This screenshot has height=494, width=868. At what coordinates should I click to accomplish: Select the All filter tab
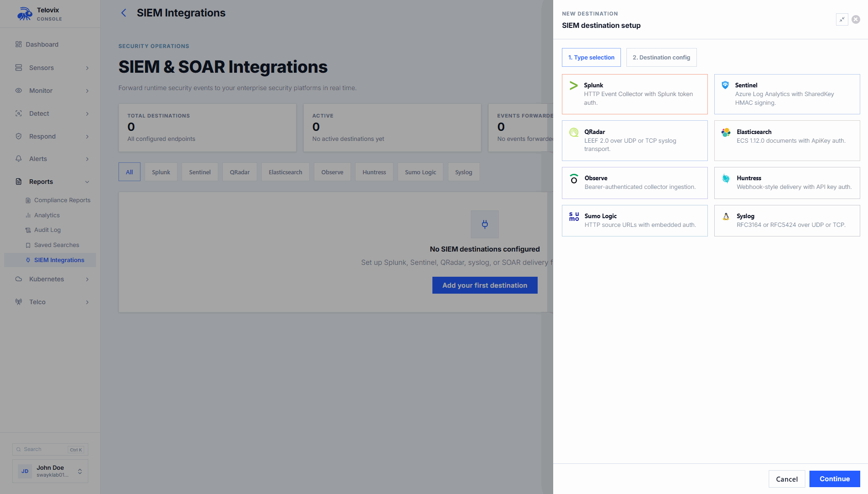pyautogui.click(x=129, y=172)
